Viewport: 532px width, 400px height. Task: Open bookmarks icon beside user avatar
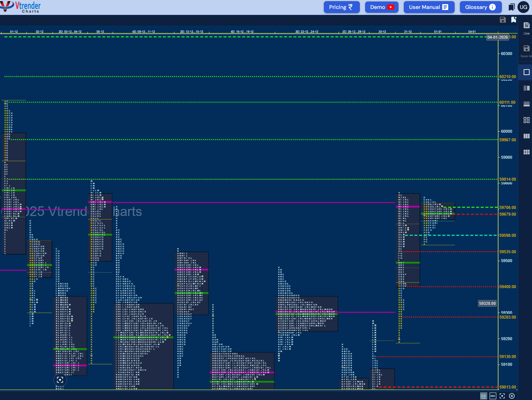pyautogui.click(x=512, y=7)
